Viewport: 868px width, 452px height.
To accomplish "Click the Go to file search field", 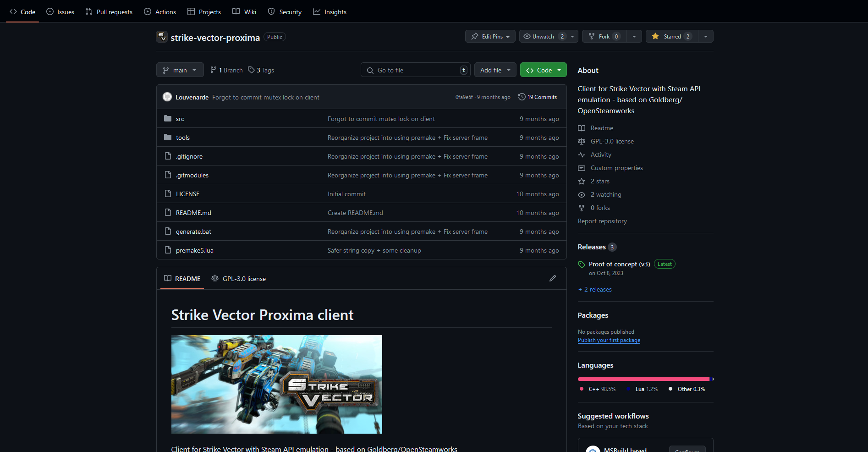I will [415, 70].
